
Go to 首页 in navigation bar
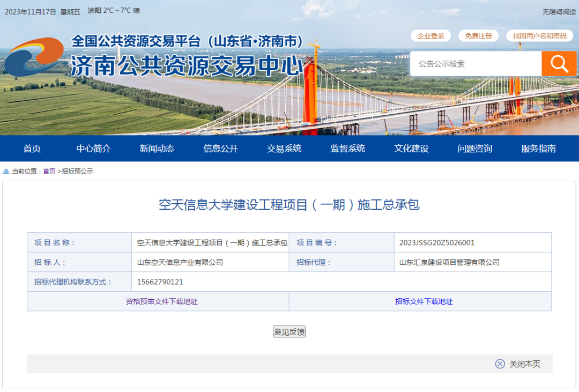tap(32, 149)
